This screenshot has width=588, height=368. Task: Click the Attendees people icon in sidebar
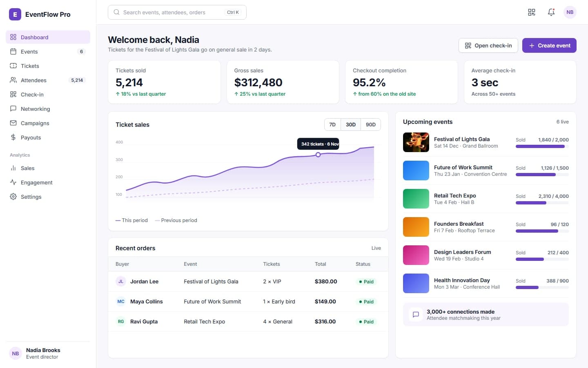13,80
